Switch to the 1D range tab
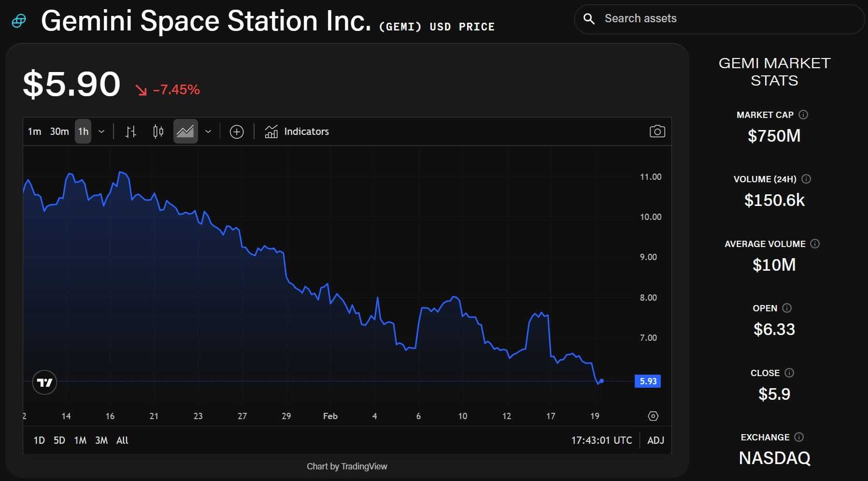868x481 pixels. (x=39, y=440)
